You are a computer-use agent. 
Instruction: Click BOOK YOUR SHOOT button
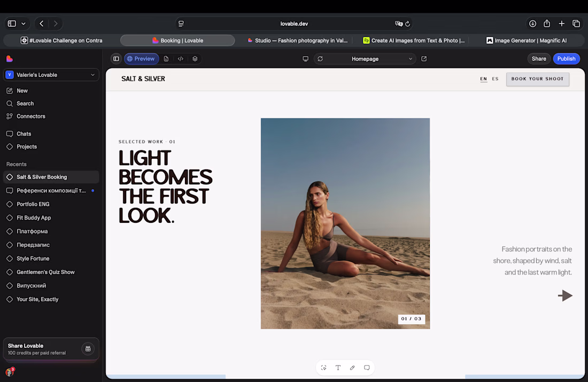click(x=537, y=79)
